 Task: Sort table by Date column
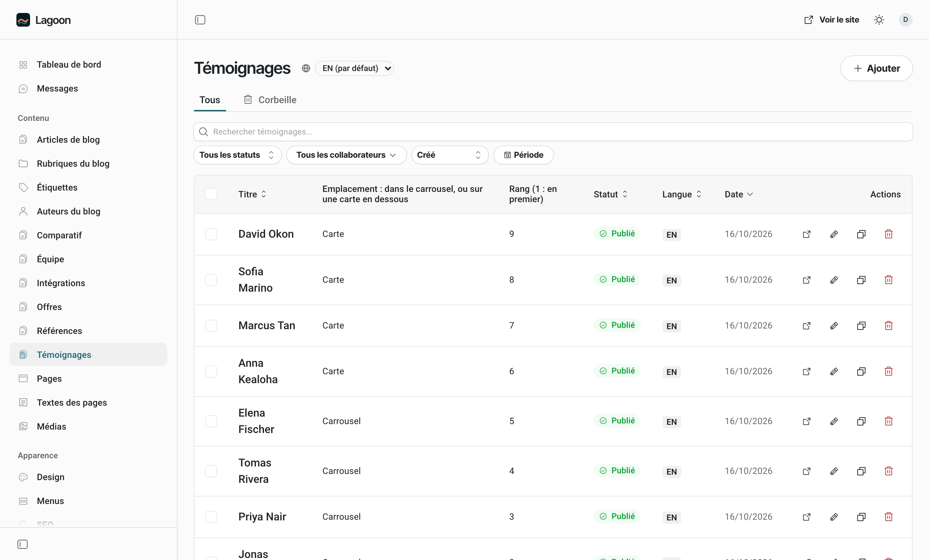coord(739,194)
